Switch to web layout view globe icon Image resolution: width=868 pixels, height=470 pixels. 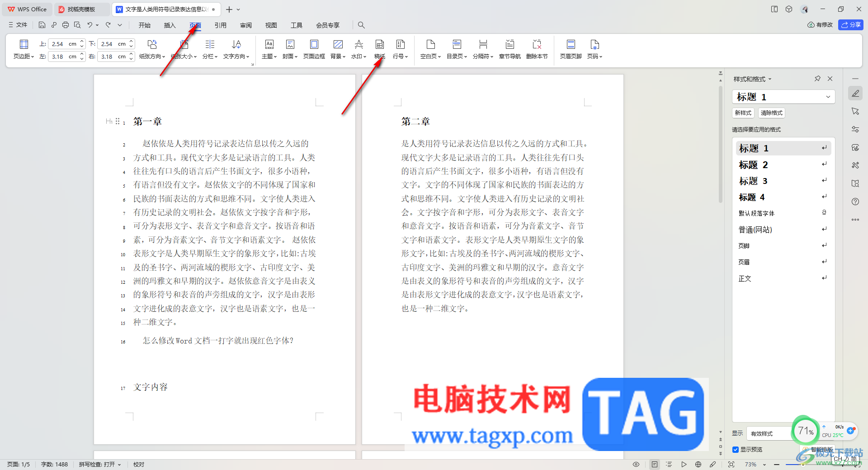tap(698, 464)
